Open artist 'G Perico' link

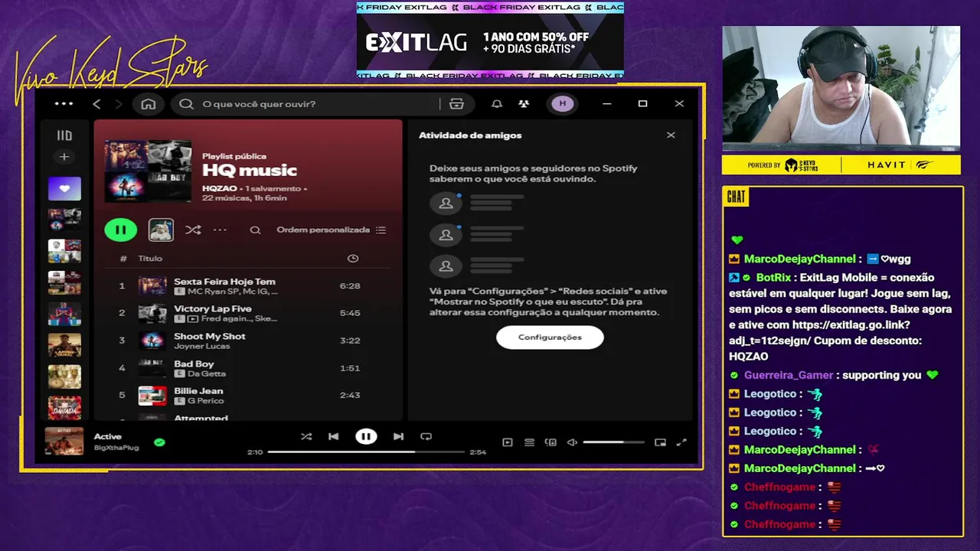pyautogui.click(x=206, y=401)
